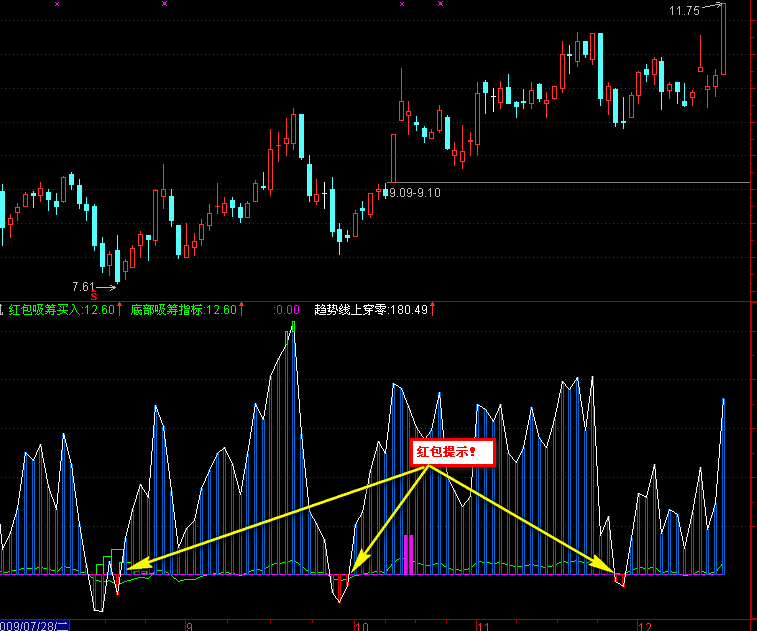The height and width of the screenshot is (631, 757).
Task: Click the red S signal marker
Action: coord(94,296)
